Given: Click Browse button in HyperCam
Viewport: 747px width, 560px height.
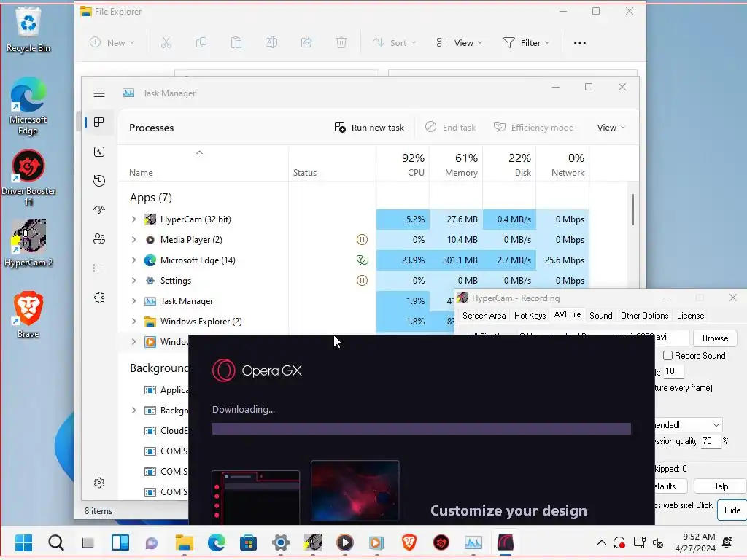Looking at the screenshot, I should pos(715,338).
